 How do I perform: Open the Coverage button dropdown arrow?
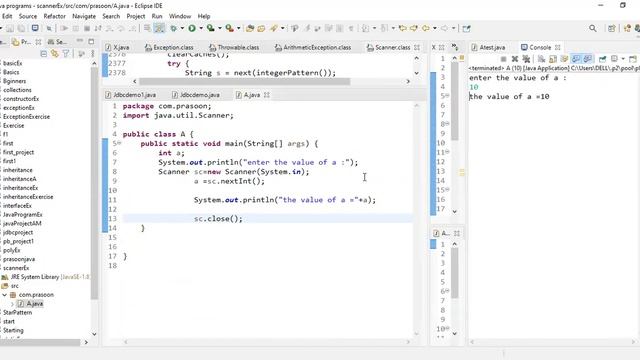[220, 28]
